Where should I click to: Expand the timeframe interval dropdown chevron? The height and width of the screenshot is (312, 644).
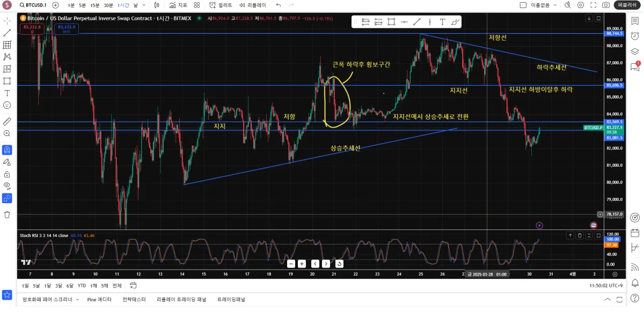pos(145,5)
